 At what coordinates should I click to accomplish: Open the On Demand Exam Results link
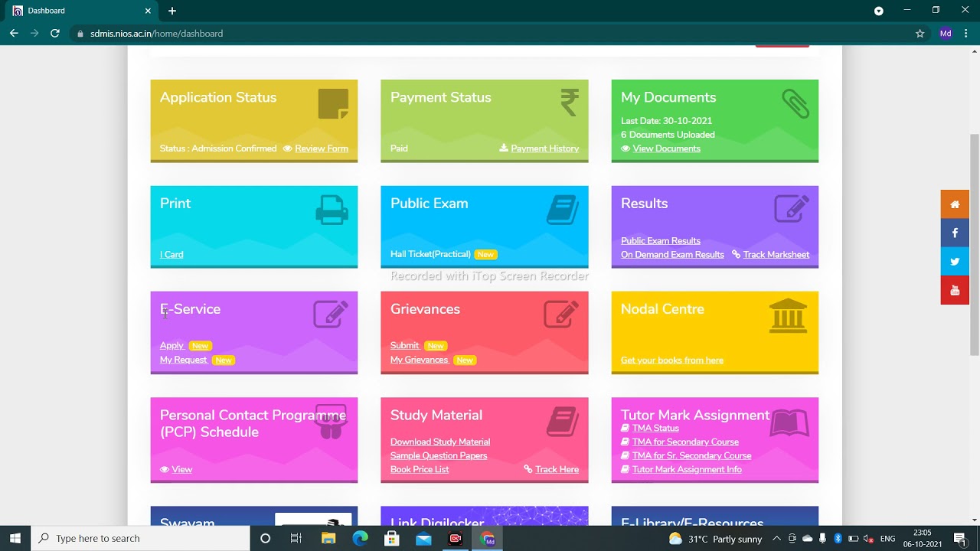[x=672, y=255]
